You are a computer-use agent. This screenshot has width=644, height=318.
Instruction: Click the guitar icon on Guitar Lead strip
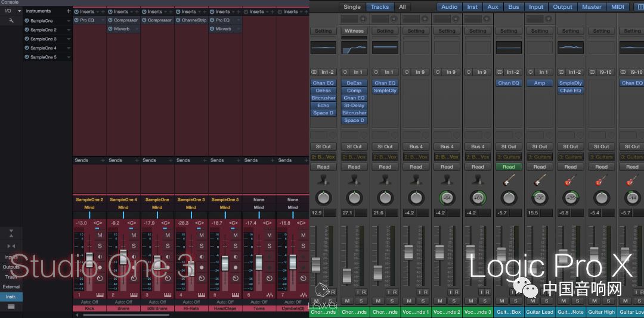tap(539, 180)
